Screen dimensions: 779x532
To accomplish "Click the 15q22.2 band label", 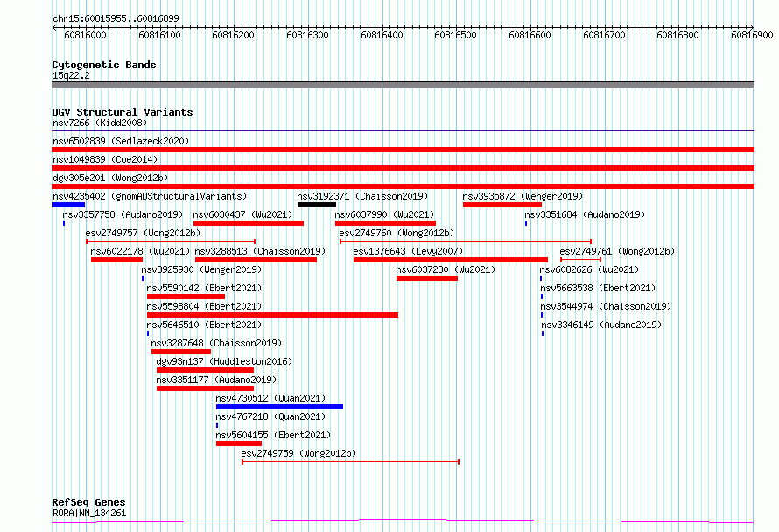I will pyautogui.click(x=71, y=75).
